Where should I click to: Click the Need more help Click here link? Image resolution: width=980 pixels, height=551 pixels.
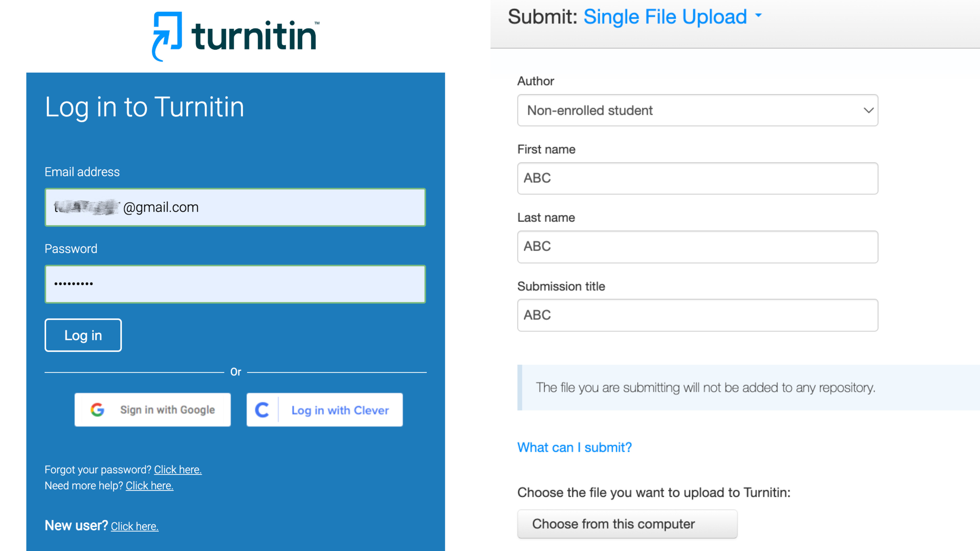[150, 486]
